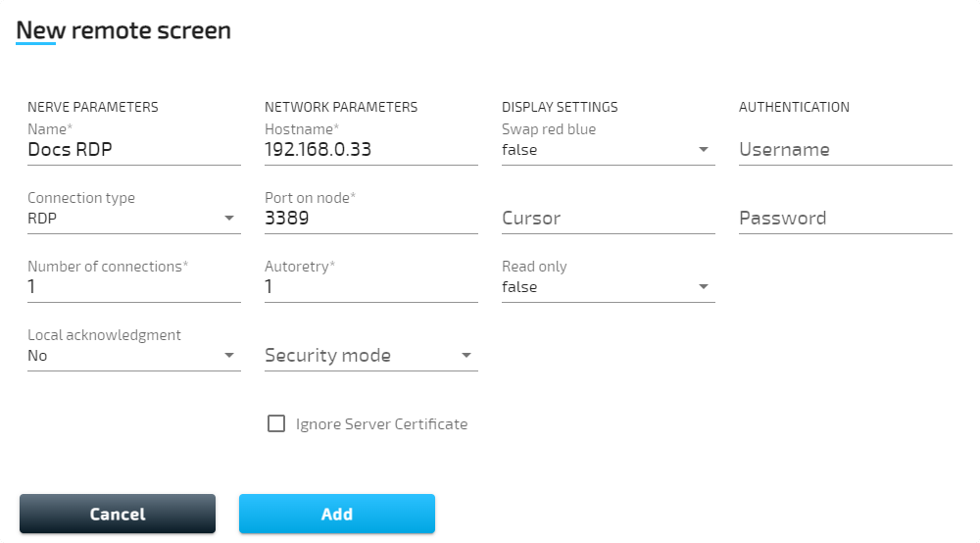The height and width of the screenshot is (543, 980).
Task: Select the Number of connections field
Action: pos(133,287)
